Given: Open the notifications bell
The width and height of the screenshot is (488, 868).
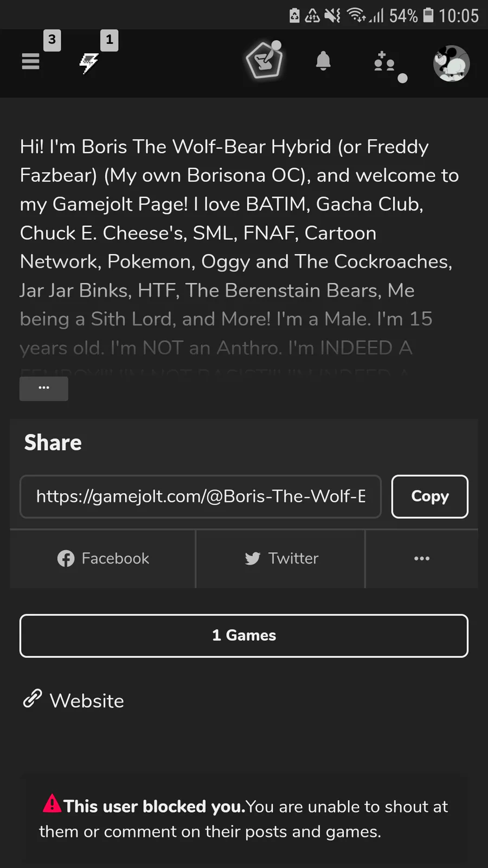Looking at the screenshot, I should [x=323, y=61].
